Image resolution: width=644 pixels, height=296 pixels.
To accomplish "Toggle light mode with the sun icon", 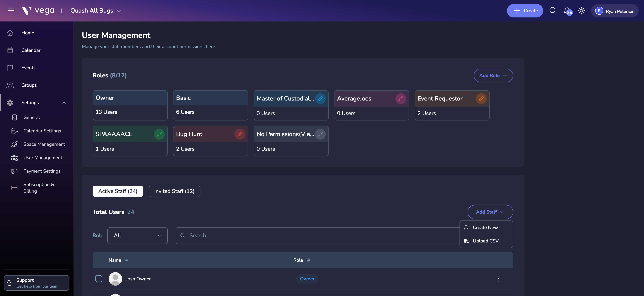I will tap(581, 11).
